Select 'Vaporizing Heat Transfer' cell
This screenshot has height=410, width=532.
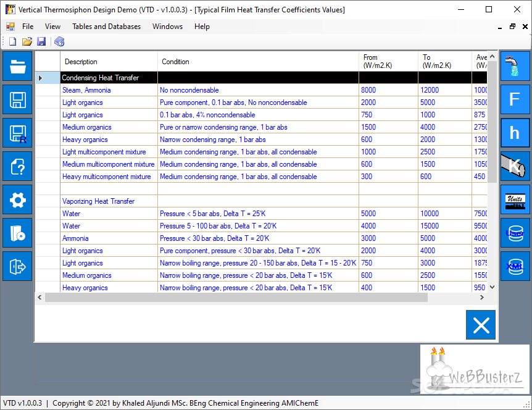(109, 201)
